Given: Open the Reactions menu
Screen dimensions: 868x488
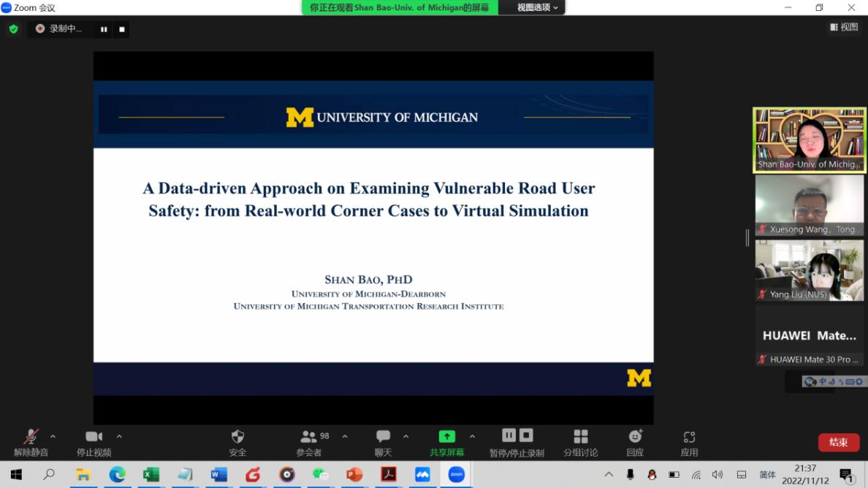Looking at the screenshot, I should pos(635,437).
